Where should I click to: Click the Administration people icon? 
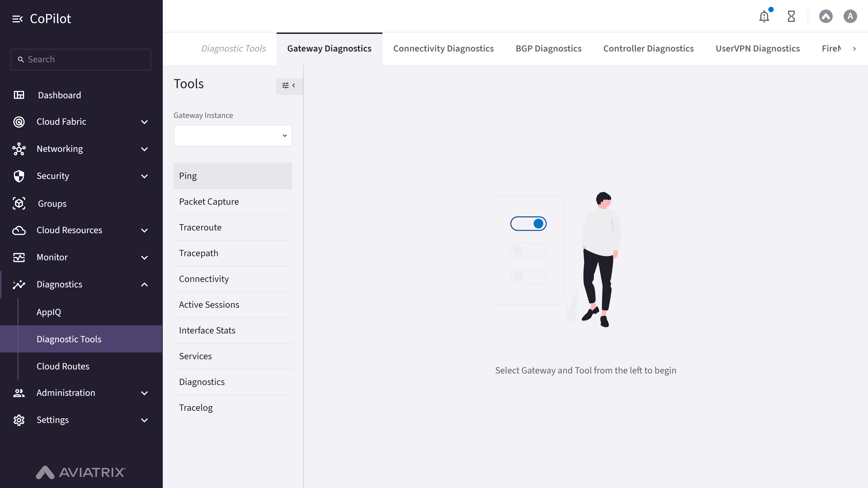click(19, 393)
